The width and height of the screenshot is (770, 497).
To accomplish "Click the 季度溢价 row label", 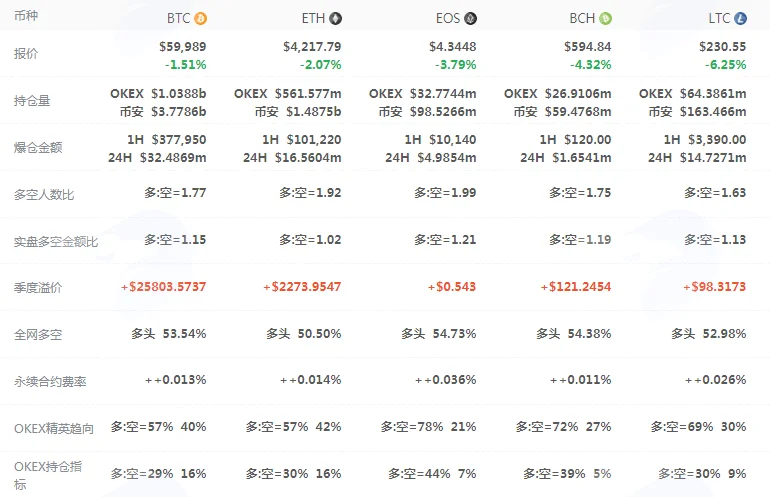I will [38, 288].
